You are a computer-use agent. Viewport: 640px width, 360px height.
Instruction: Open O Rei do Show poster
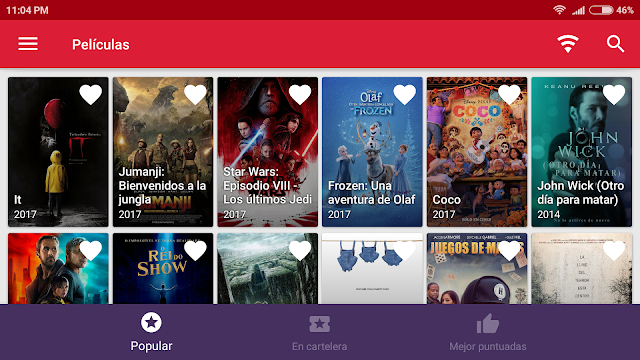(x=163, y=269)
